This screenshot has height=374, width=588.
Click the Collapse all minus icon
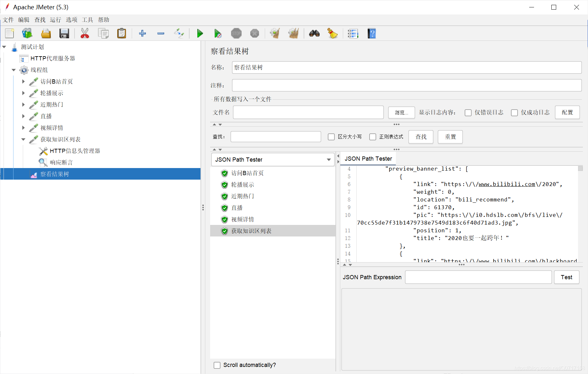pyautogui.click(x=161, y=33)
